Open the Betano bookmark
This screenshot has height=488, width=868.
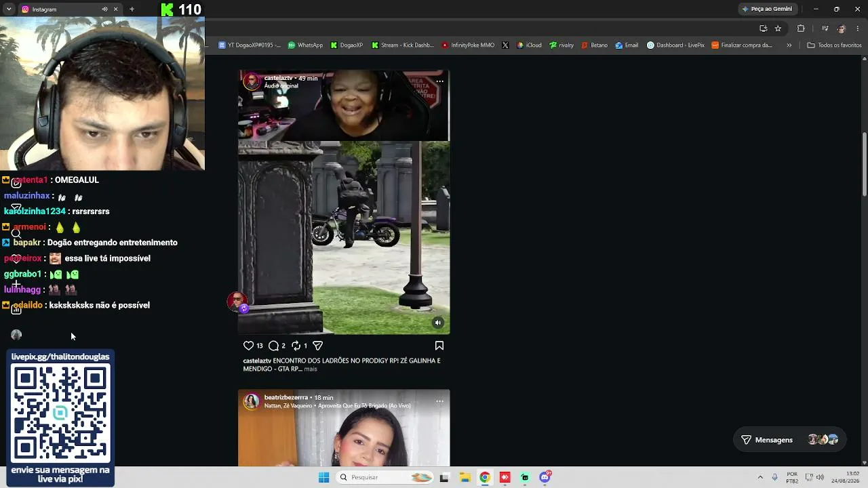tap(594, 45)
